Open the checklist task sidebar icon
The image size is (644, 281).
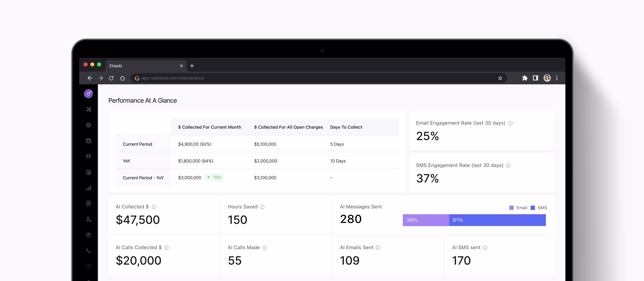[x=88, y=141]
